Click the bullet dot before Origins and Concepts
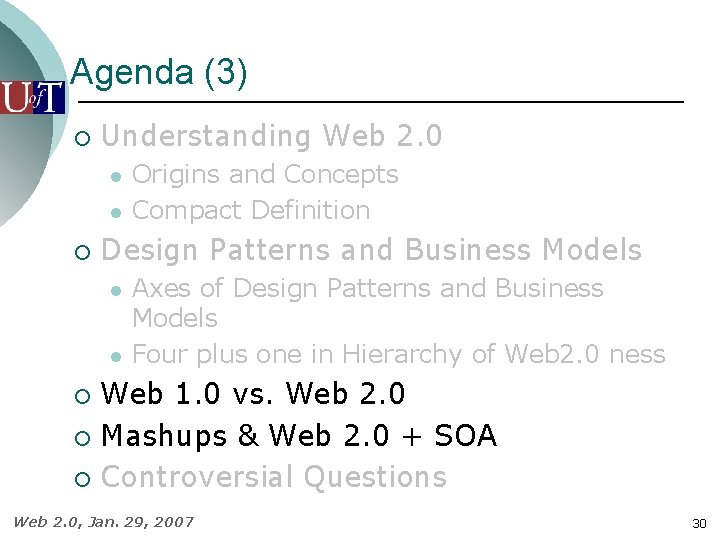 [116, 176]
